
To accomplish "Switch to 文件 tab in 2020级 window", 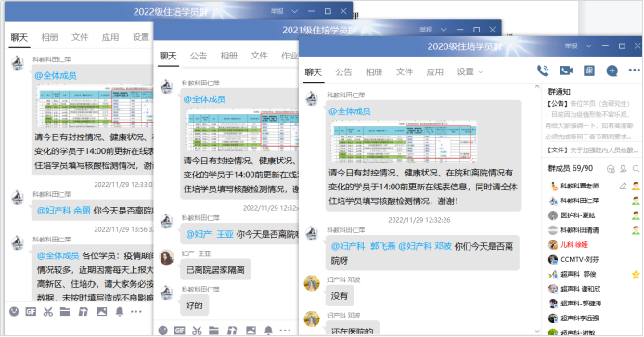I will click(x=405, y=71).
